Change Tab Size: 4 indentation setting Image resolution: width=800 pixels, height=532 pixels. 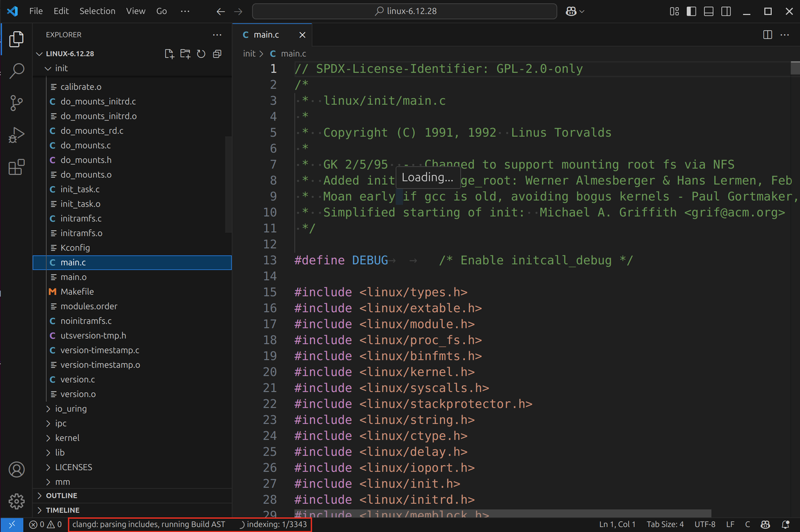click(x=665, y=525)
